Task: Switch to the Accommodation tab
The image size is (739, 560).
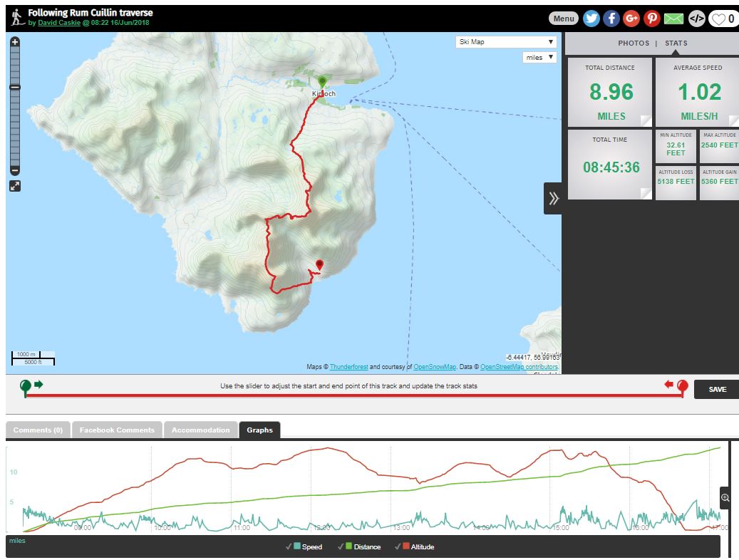Action: pyautogui.click(x=200, y=430)
